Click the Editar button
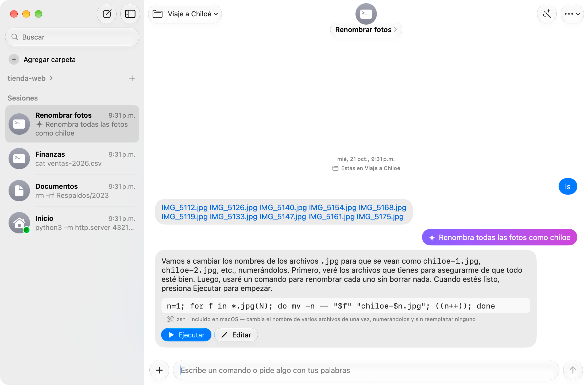This screenshot has width=588, height=385. coord(236,335)
